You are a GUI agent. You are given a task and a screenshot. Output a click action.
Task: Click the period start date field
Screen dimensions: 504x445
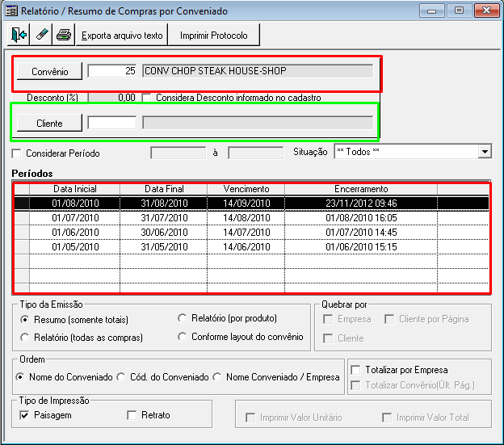click(x=178, y=153)
